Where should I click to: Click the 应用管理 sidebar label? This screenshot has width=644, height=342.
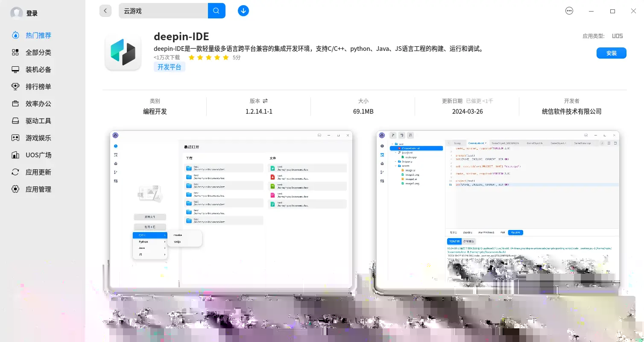point(38,189)
